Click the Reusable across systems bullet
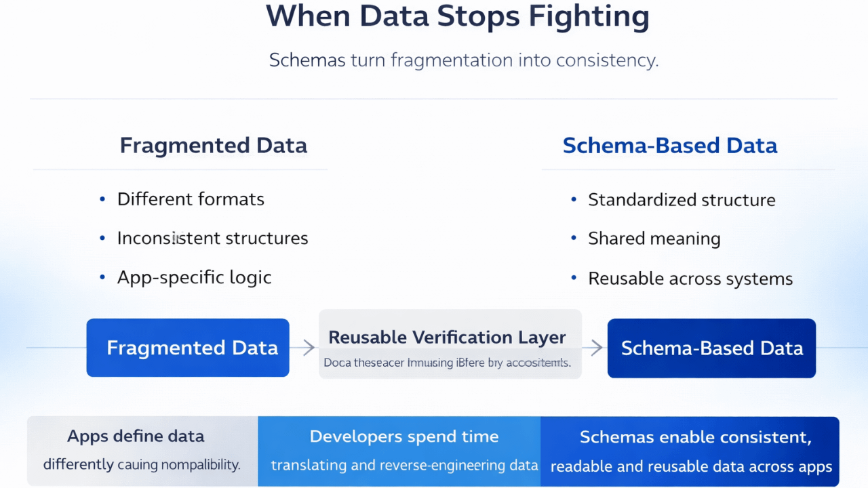The image size is (868, 488). click(690, 279)
